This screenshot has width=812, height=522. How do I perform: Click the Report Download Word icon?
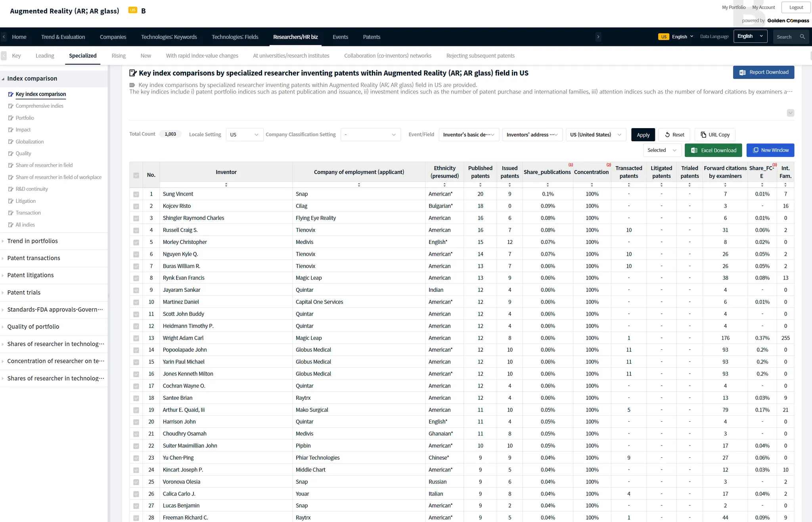pos(742,72)
